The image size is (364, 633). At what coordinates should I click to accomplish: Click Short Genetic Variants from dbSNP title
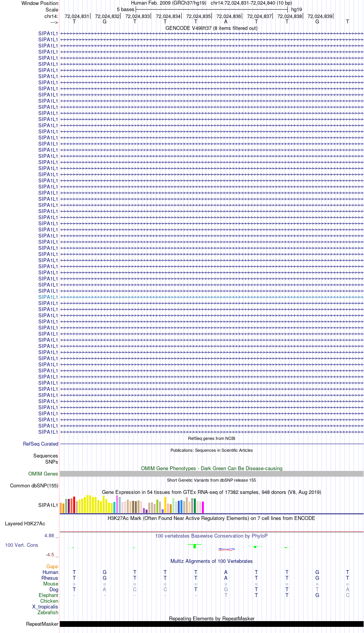[x=212, y=480]
